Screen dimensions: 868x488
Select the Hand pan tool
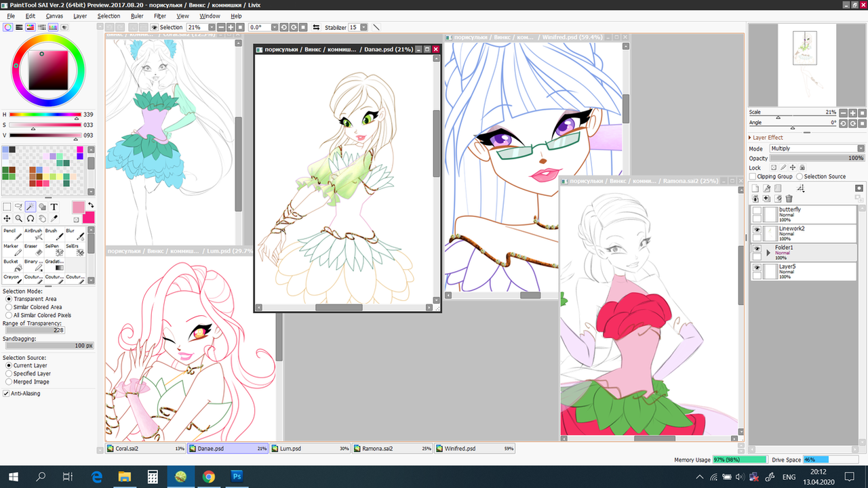pyautogui.click(x=42, y=218)
